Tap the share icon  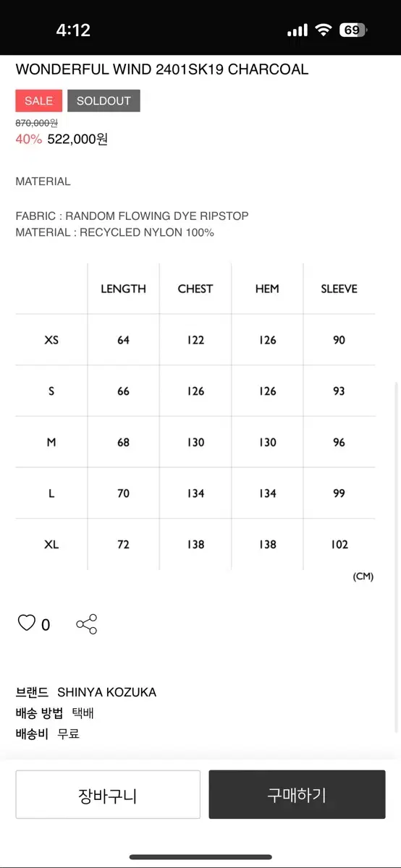tap(87, 624)
